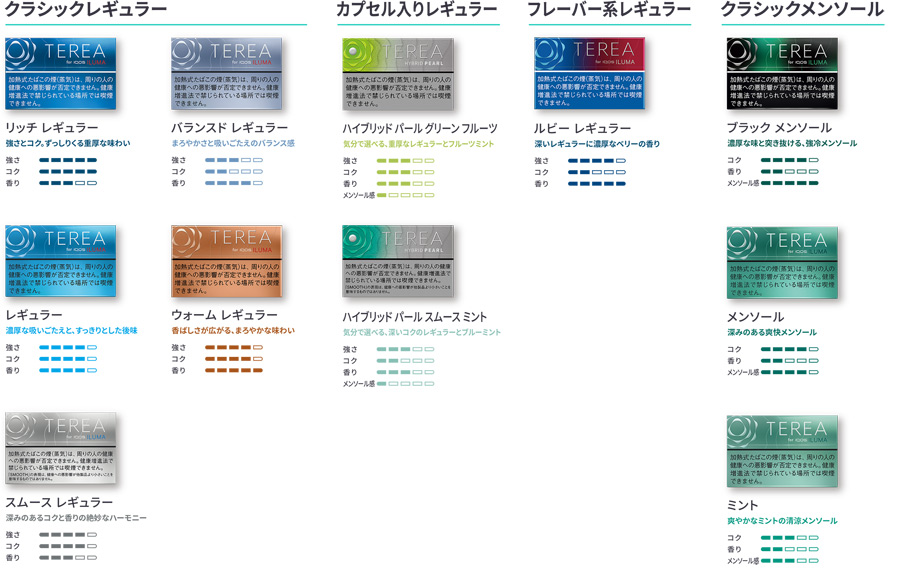The width and height of the screenshot is (900, 571).
Task: Click Black Menthol's メンソール感 strength bar
Action: tap(789, 183)
